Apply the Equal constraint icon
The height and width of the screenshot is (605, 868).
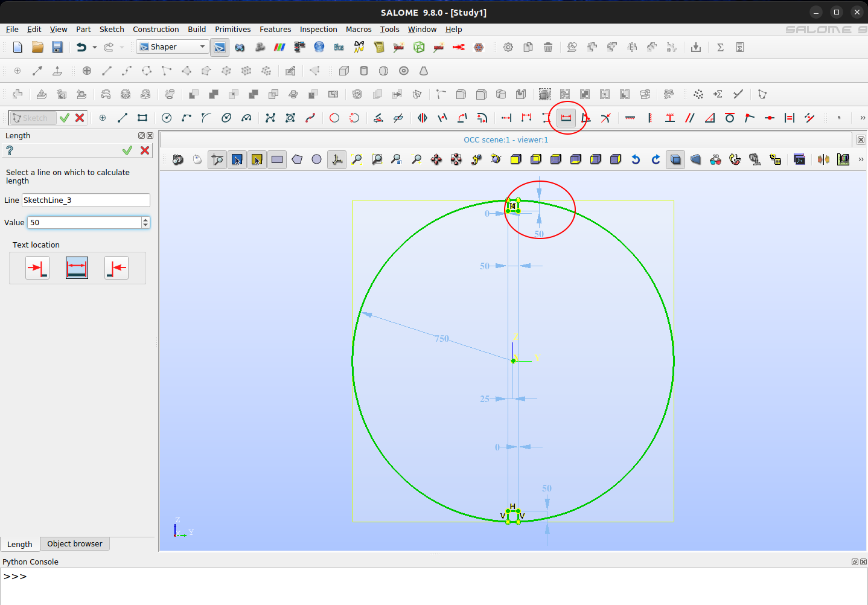790,118
